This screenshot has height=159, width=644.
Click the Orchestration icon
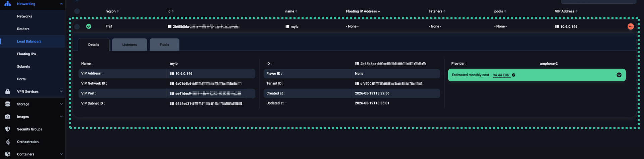(7, 142)
